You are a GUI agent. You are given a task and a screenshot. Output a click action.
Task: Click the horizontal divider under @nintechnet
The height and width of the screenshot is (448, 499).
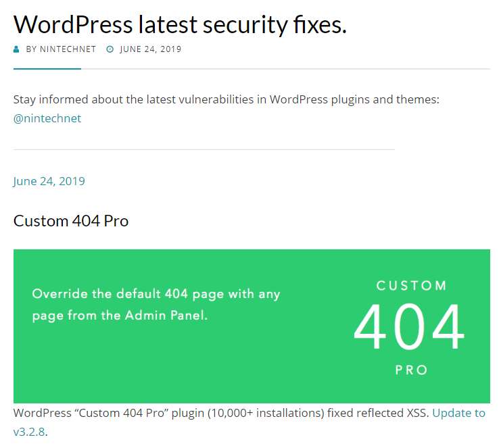204,149
